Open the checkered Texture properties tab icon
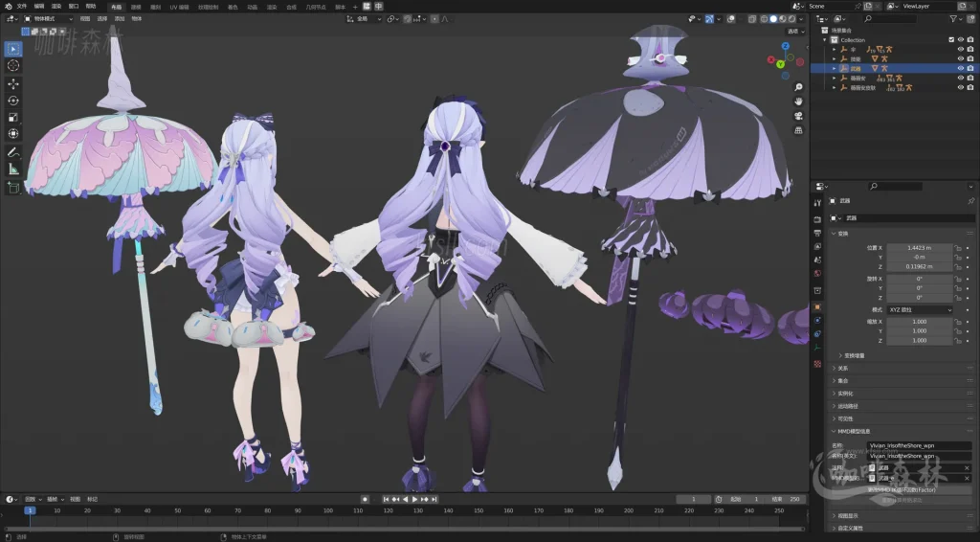This screenshot has height=542, width=980. (x=817, y=364)
